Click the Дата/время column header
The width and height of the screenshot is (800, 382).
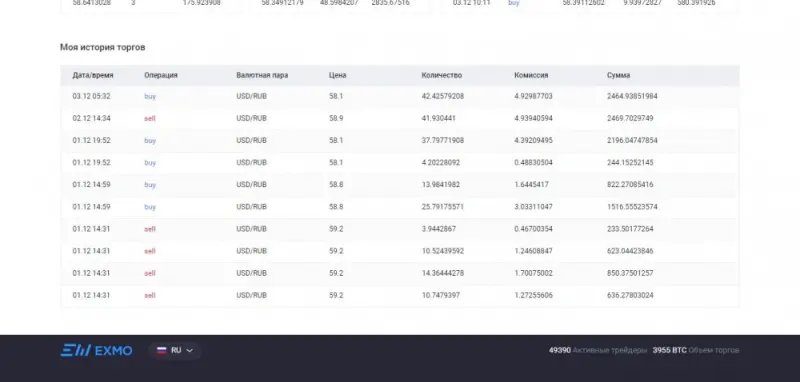(x=93, y=75)
